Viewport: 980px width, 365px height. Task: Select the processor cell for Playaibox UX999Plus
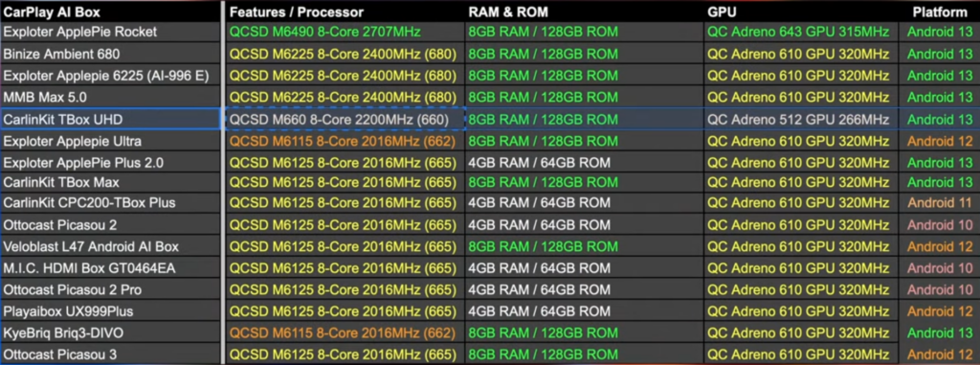345,311
